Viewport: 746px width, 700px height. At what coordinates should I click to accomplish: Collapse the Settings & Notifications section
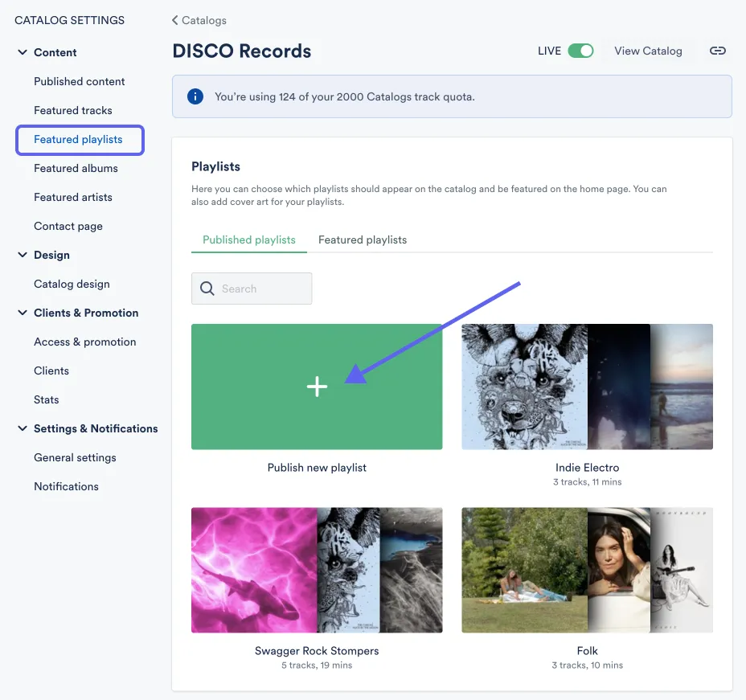point(23,428)
